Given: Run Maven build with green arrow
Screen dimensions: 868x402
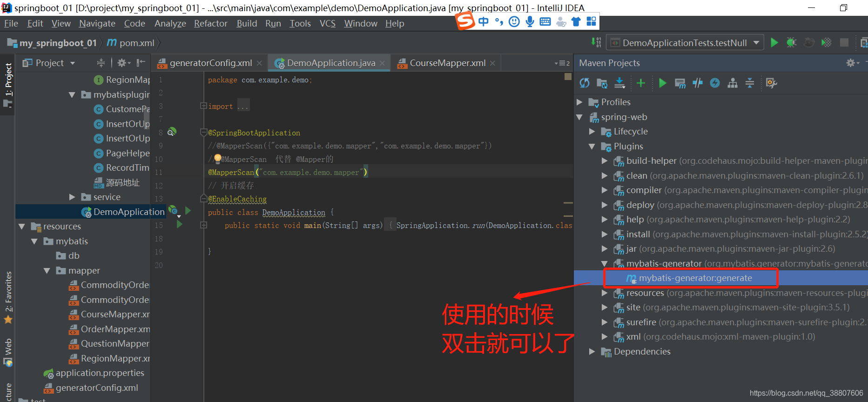Looking at the screenshot, I should (663, 83).
